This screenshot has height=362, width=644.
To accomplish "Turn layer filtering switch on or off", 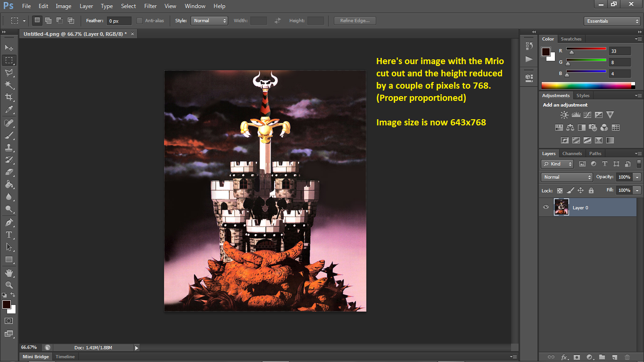I will pos(639,164).
